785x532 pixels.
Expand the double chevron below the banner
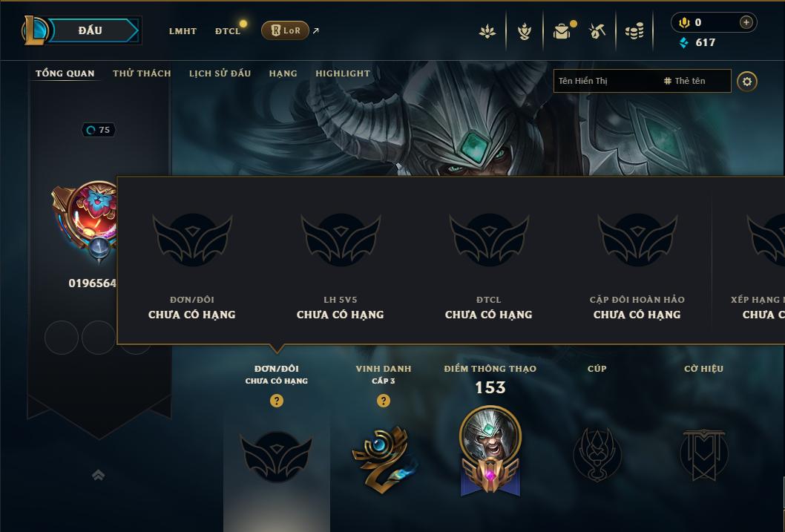(x=98, y=475)
